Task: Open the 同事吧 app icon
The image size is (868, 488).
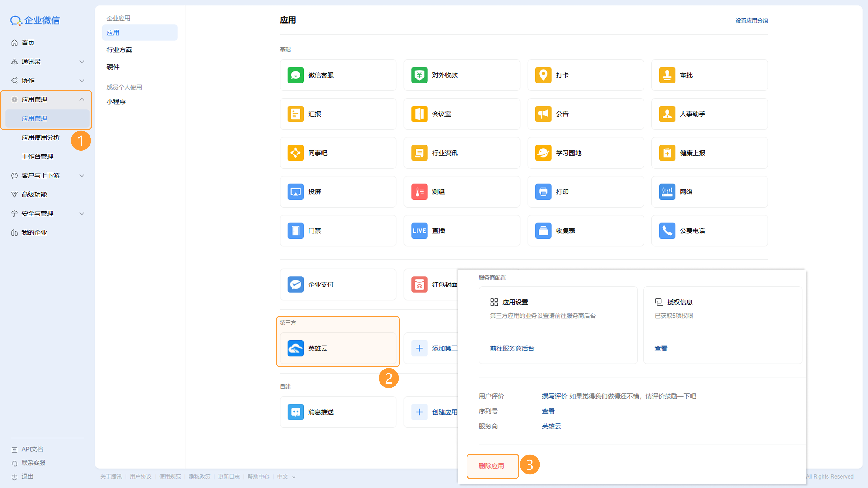Action: point(295,153)
